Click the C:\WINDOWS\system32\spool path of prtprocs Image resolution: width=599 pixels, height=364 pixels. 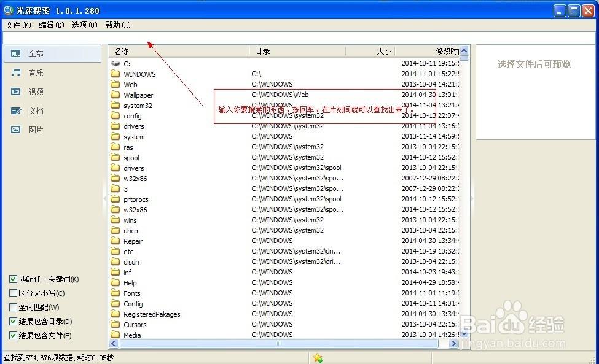[x=296, y=199]
